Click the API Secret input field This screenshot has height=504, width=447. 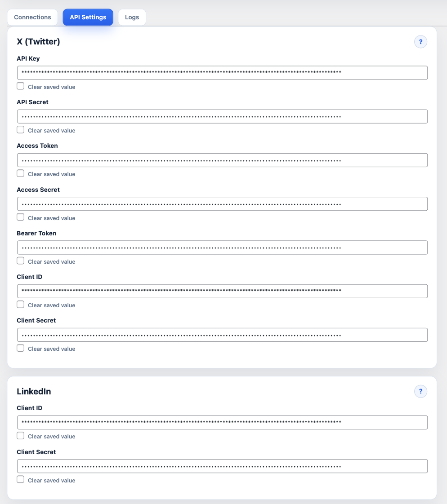222,116
